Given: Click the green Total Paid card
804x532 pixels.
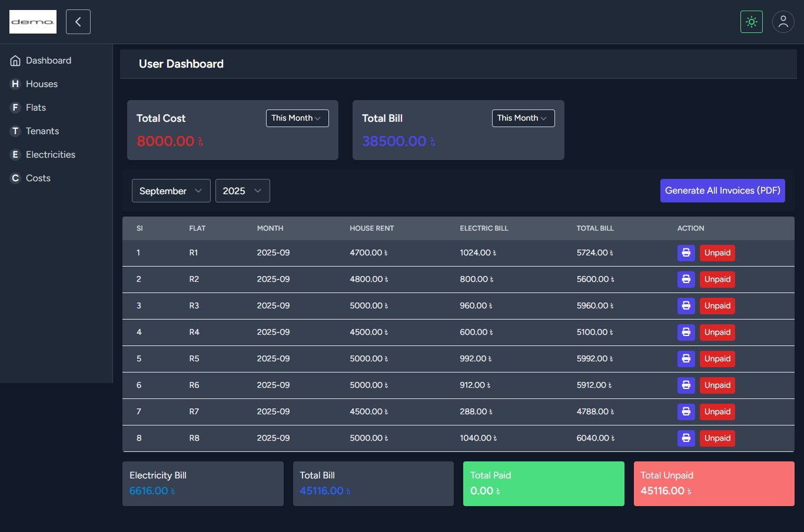Looking at the screenshot, I should point(543,484).
